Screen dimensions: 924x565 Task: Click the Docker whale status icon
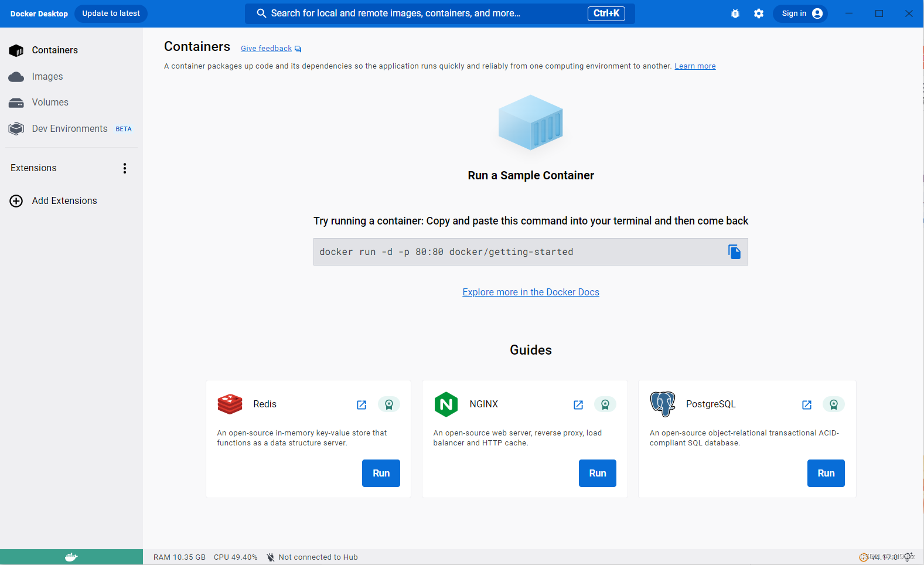point(71,557)
